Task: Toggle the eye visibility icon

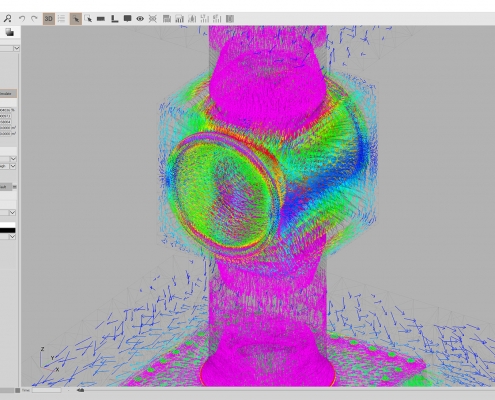Action: [140, 19]
